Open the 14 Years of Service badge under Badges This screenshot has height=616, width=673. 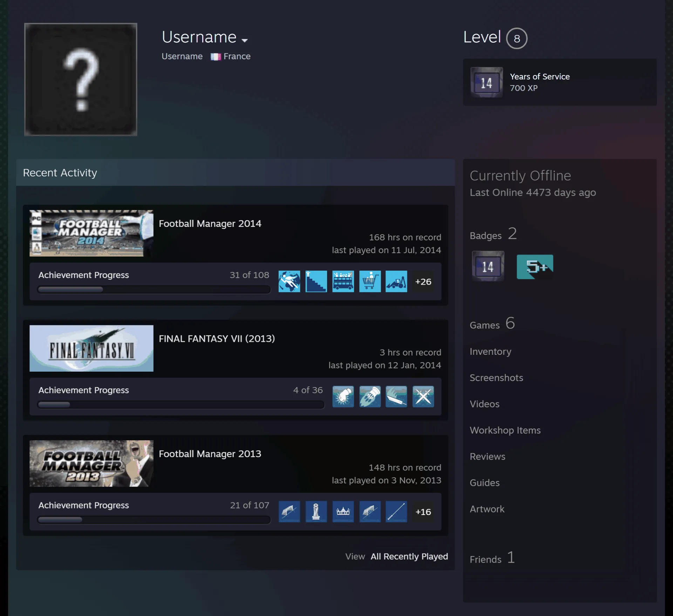(488, 266)
